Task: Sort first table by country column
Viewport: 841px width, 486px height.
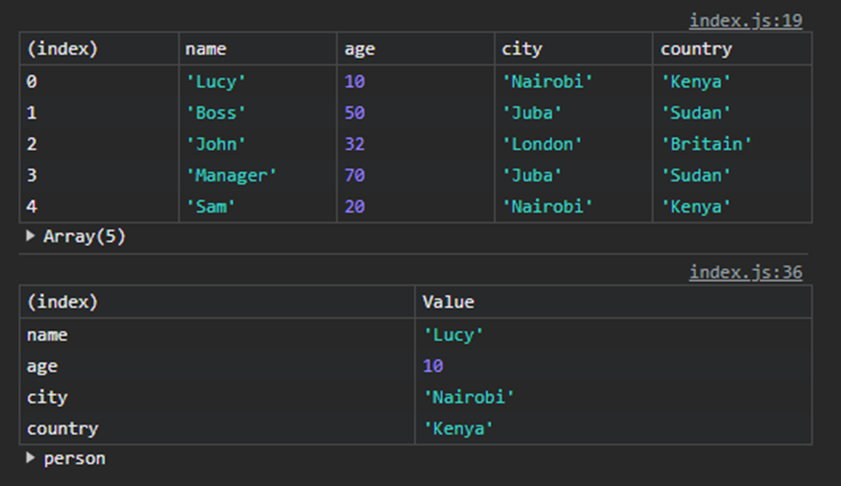Action: [696, 49]
